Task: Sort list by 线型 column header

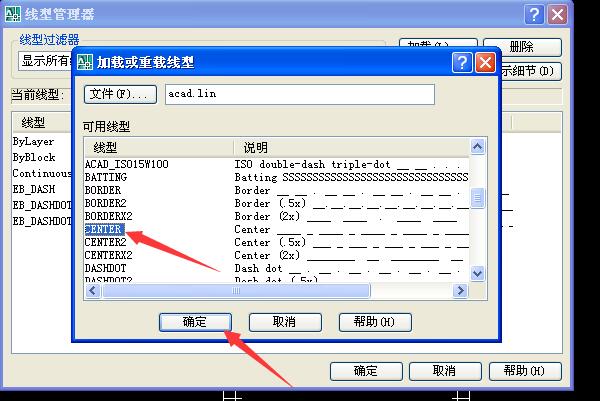Action: (159, 147)
